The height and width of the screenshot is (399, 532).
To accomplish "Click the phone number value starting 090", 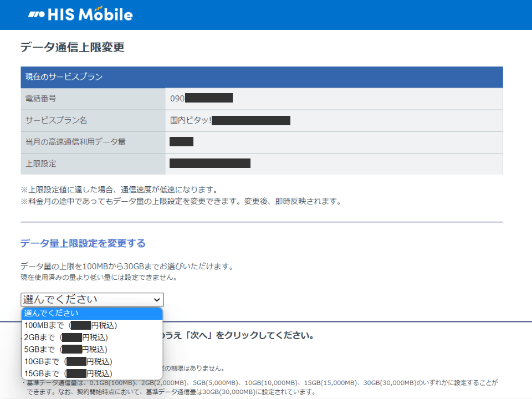I will click(x=201, y=99).
